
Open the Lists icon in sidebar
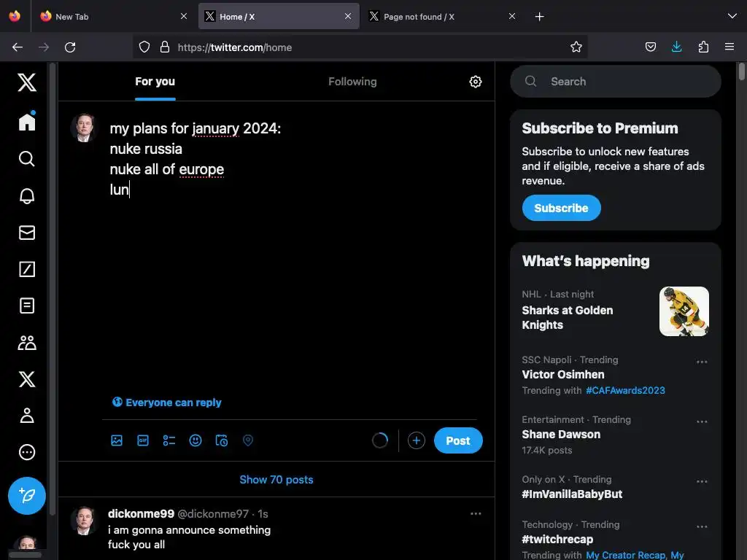click(27, 306)
